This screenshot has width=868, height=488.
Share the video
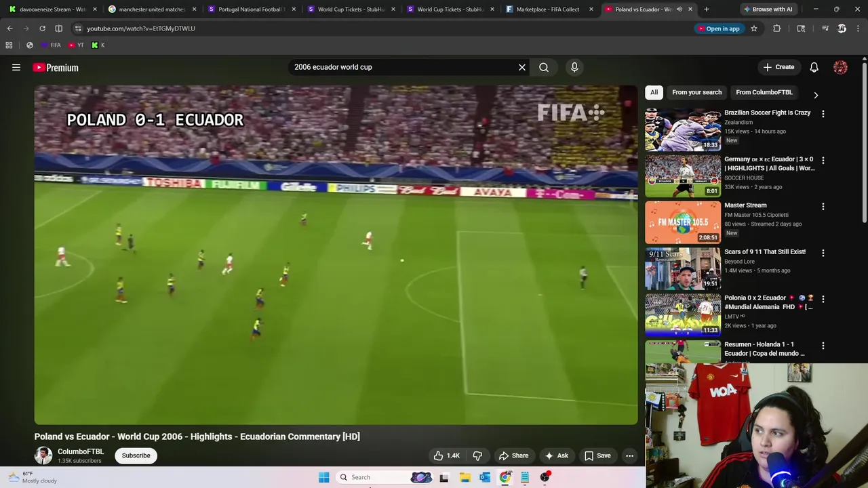pyautogui.click(x=513, y=455)
